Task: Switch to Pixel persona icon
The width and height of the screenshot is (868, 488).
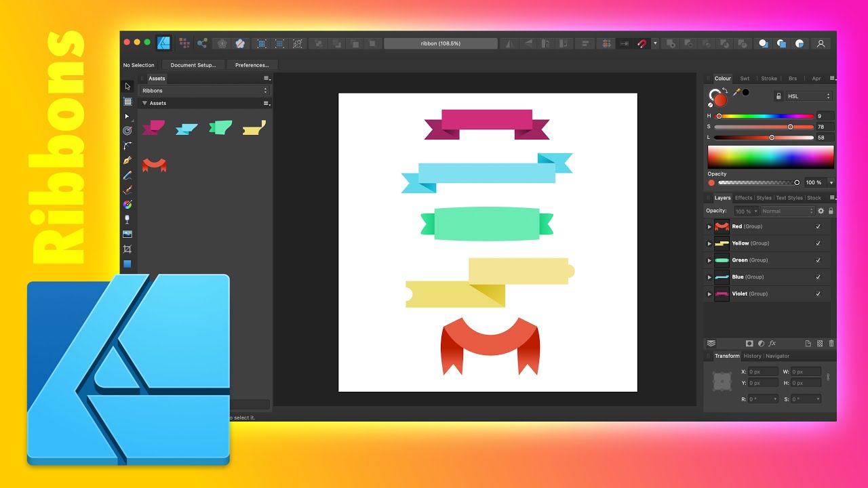Action: tap(184, 43)
